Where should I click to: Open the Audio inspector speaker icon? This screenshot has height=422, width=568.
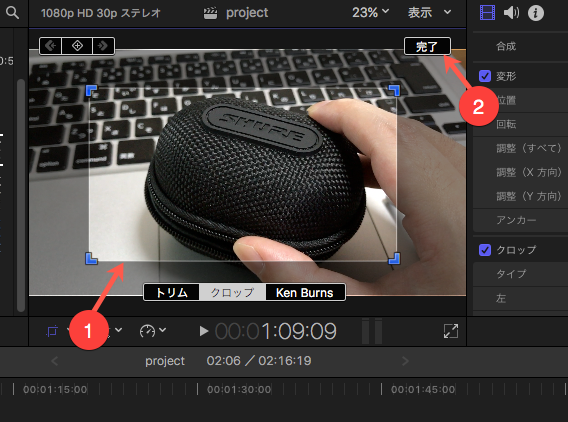(x=511, y=13)
